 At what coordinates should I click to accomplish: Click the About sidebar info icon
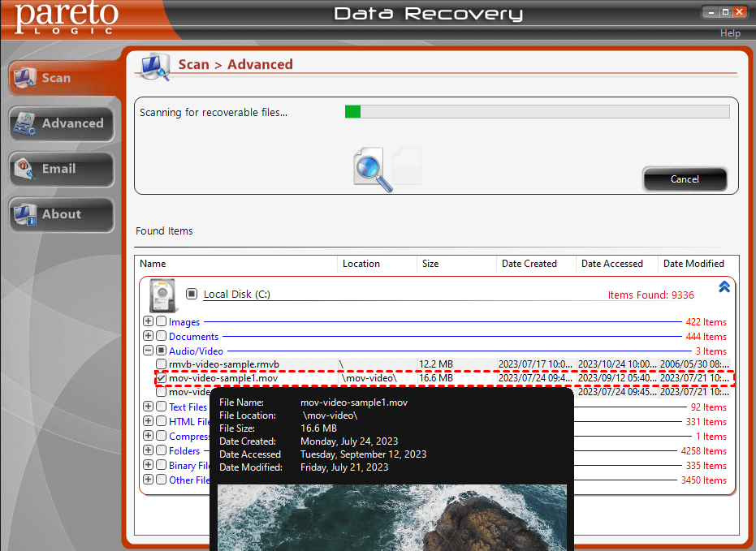25,215
